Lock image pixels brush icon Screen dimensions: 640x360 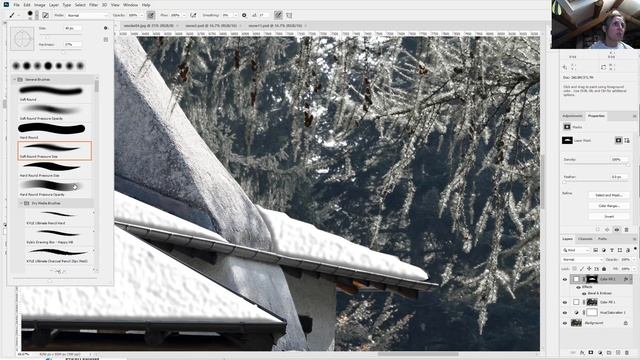tap(582, 269)
